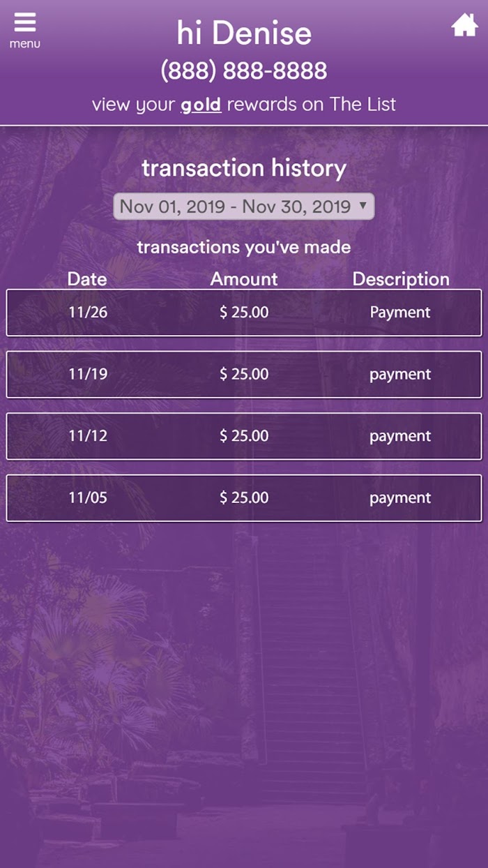Tap the $ 25.00 amount for 11/05

(244, 497)
